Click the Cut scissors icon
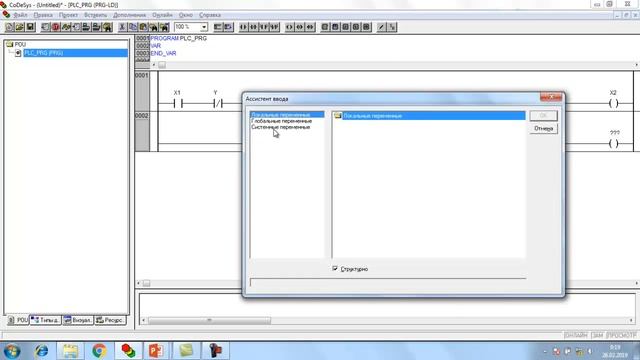Viewport: 640px width, 360px height. coord(122,27)
